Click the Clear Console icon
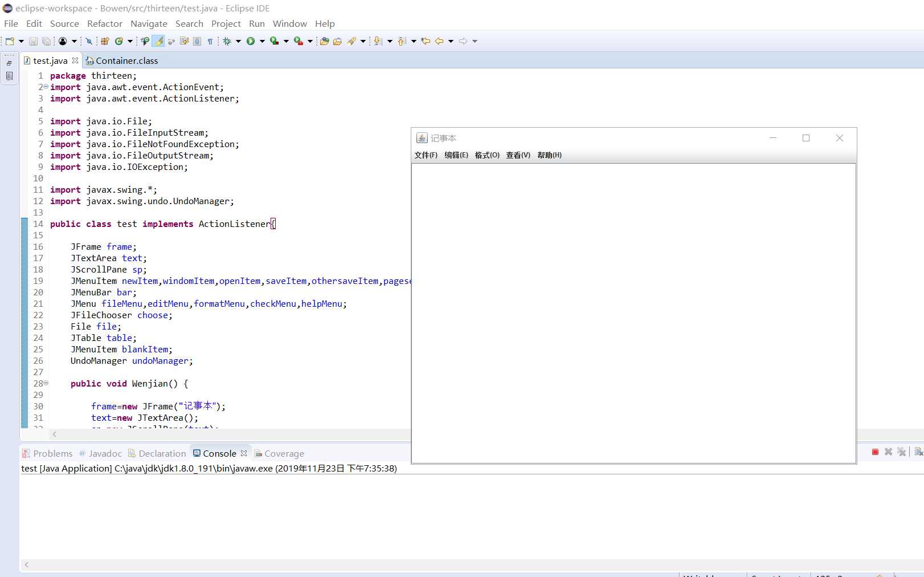This screenshot has width=924, height=577. (x=918, y=452)
